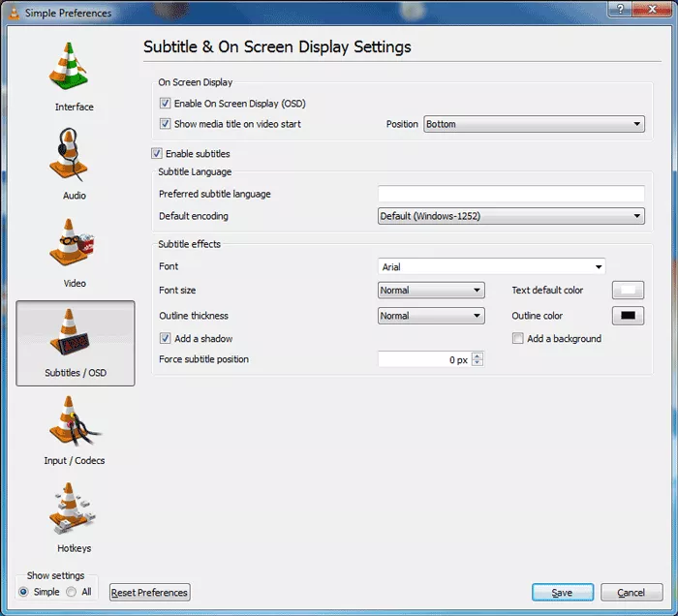The width and height of the screenshot is (678, 616).
Task: Click the Input / Codecs label text
Action: [75, 460]
